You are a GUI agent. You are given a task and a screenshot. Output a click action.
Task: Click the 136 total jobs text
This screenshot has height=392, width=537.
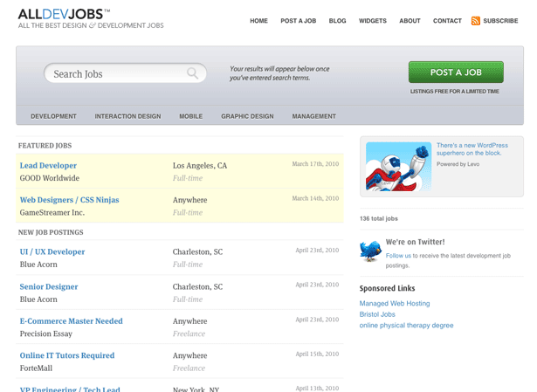click(x=379, y=219)
